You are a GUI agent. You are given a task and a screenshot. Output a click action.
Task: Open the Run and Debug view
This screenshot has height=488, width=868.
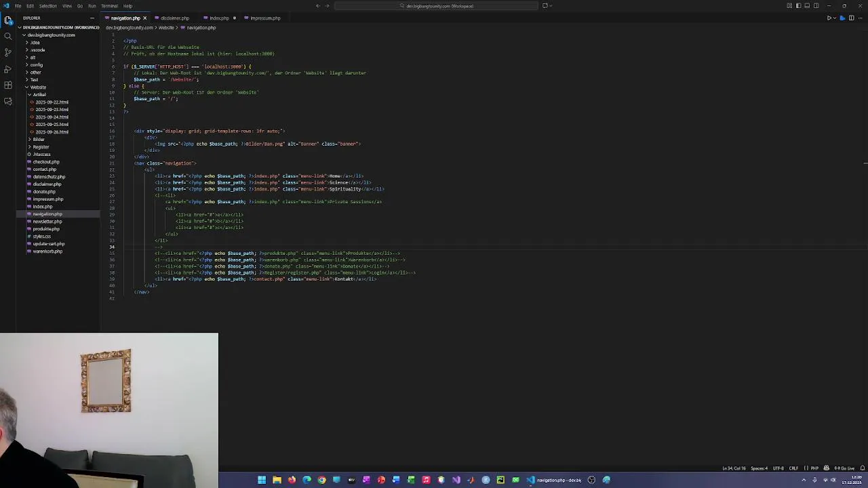coord(8,69)
